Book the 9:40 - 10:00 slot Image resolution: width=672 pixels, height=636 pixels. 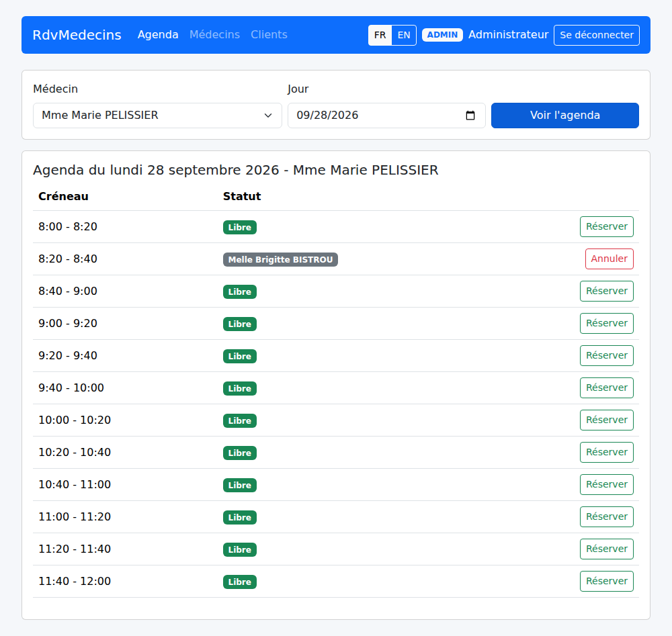[x=606, y=388]
